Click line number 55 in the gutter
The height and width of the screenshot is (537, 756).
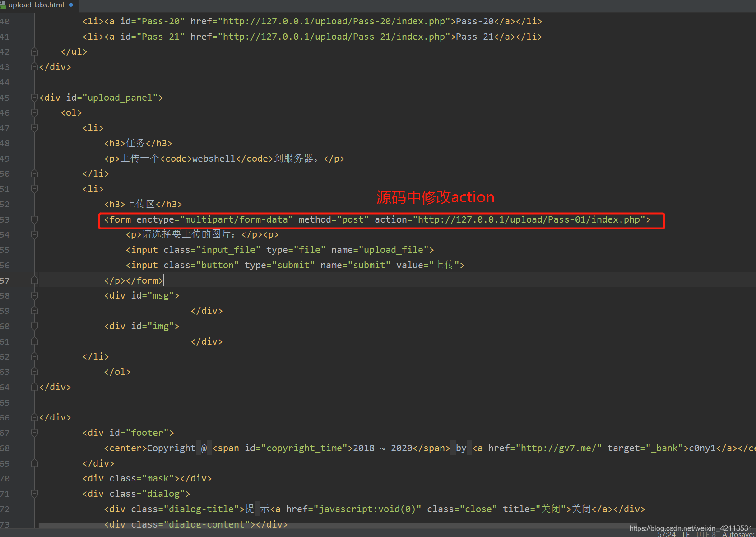(5, 250)
